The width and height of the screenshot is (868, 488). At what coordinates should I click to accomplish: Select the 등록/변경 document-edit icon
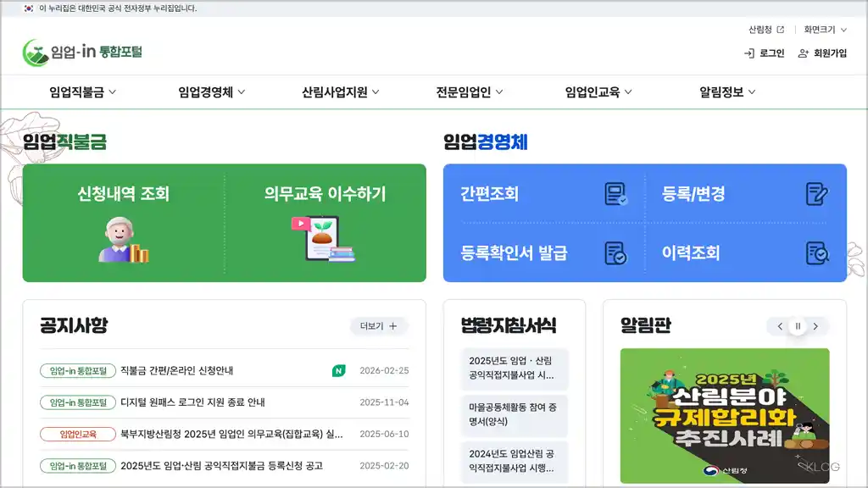pyautogui.click(x=815, y=193)
